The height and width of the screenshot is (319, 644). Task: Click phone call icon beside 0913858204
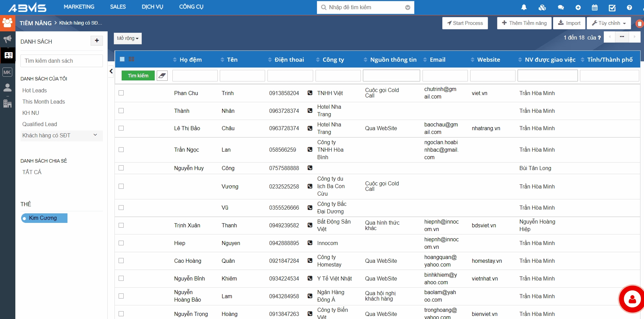click(310, 93)
